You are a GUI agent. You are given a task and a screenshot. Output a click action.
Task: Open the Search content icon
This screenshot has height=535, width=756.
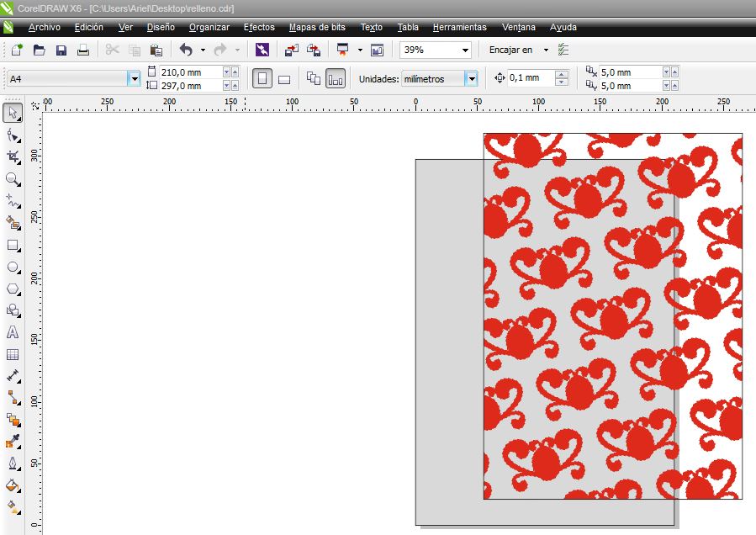click(x=262, y=50)
